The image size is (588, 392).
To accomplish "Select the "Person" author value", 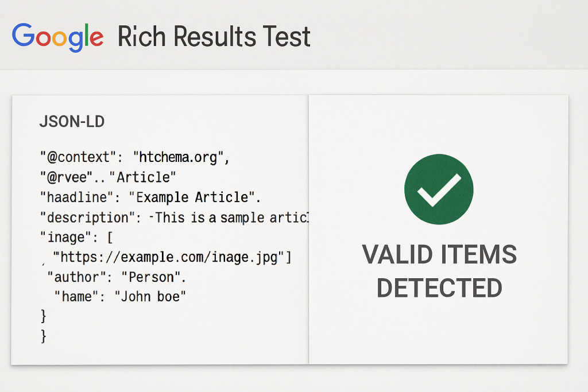I will 152,277.
